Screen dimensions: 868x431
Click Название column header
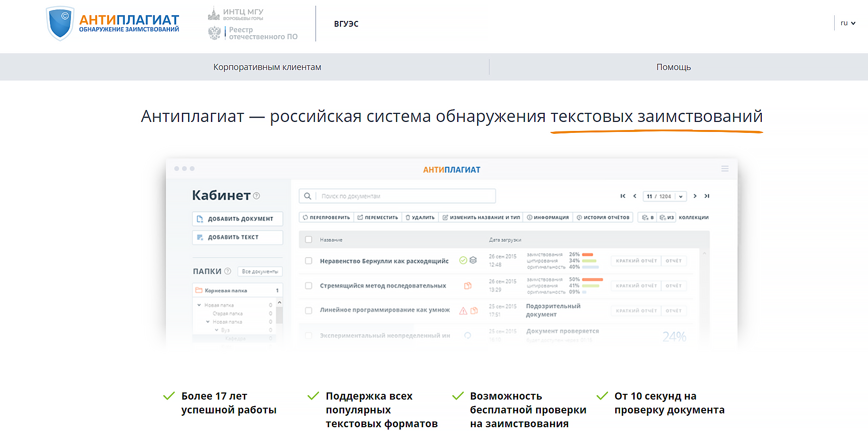(331, 240)
